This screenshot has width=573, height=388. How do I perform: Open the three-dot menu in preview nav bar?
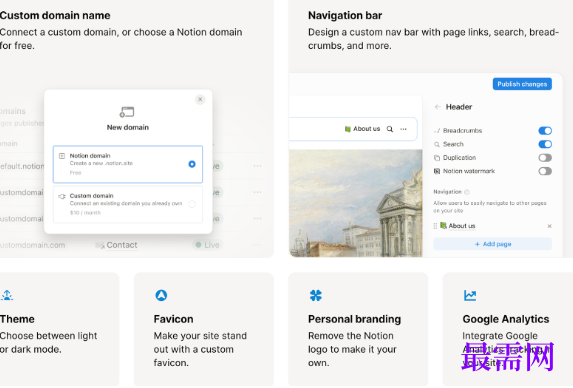tap(403, 129)
